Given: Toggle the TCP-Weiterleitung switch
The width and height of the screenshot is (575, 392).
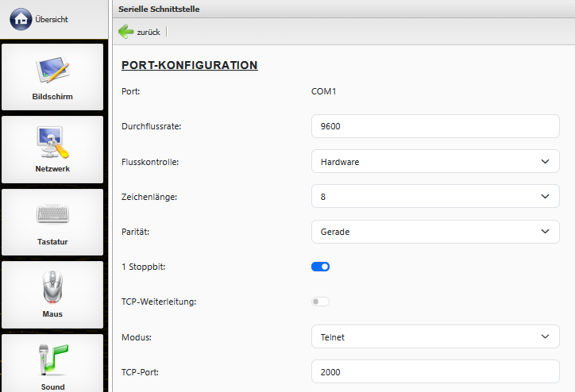Looking at the screenshot, I should (x=320, y=302).
